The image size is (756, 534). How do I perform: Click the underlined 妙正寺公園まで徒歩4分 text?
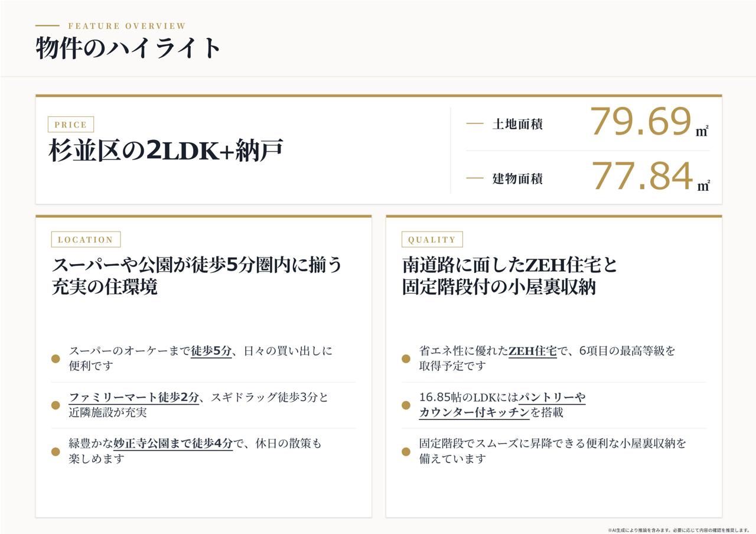[173, 444]
